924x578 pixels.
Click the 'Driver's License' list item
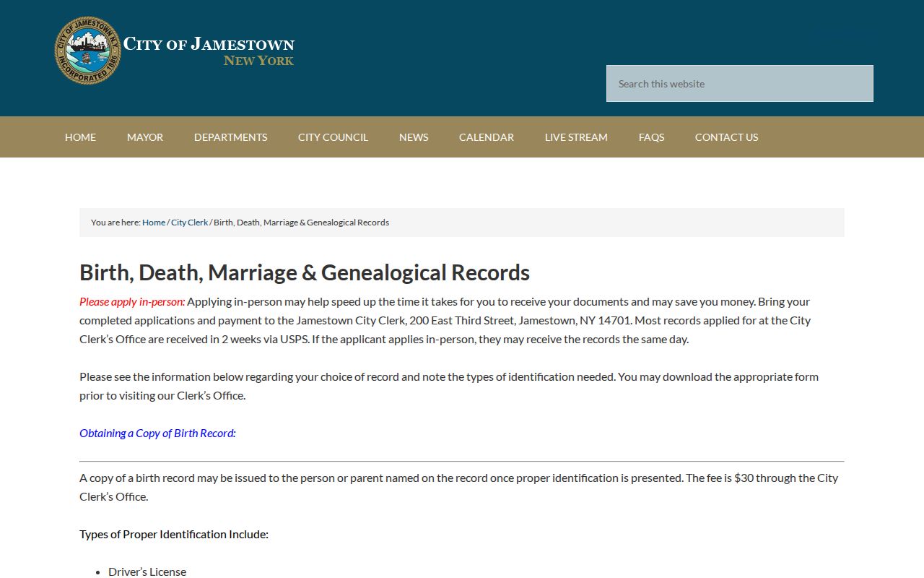(x=147, y=571)
